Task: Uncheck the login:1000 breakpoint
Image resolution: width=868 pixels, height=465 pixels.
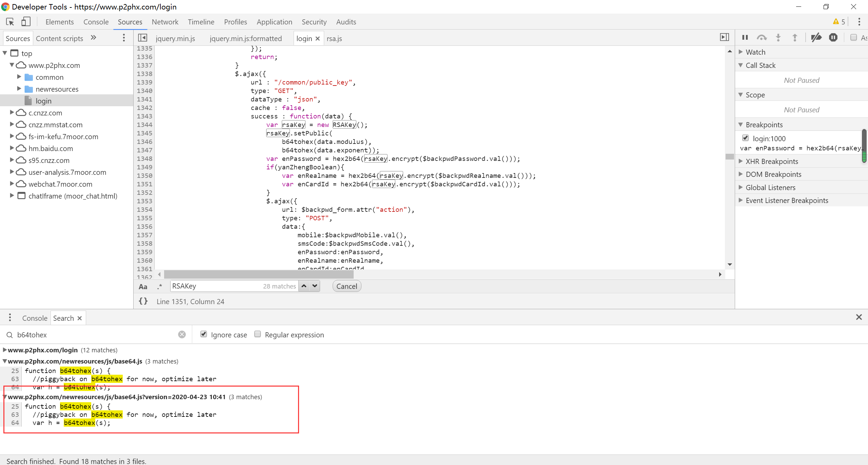Action: click(x=745, y=138)
